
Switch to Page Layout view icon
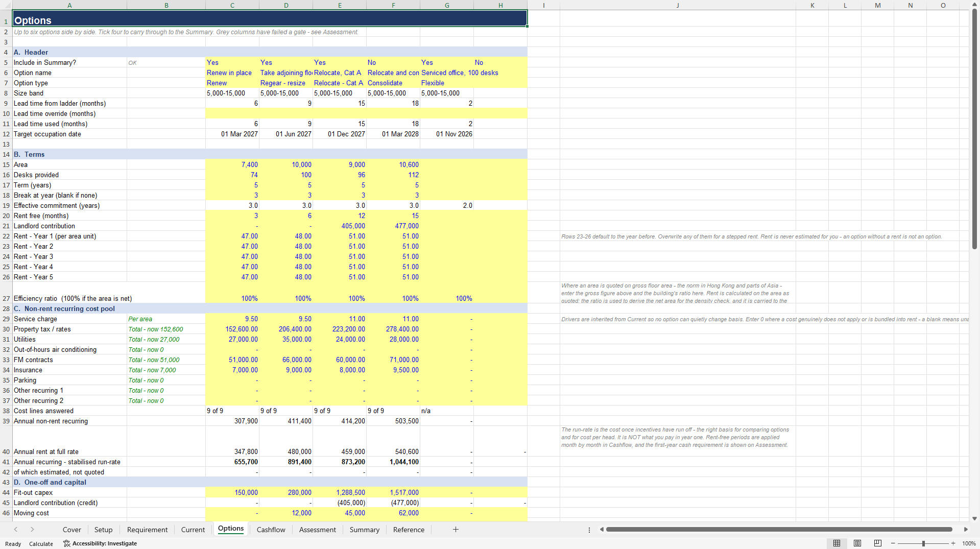857,543
